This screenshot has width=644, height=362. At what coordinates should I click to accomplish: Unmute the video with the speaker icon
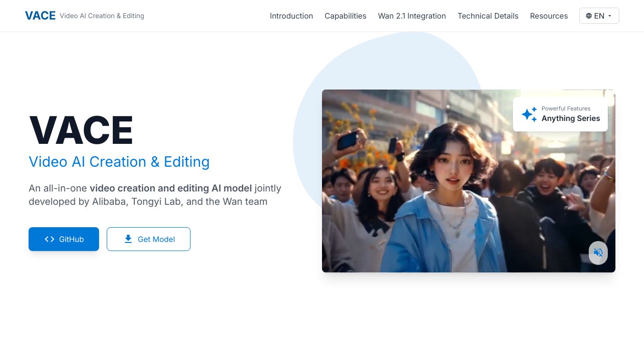pyautogui.click(x=598, y=252)
